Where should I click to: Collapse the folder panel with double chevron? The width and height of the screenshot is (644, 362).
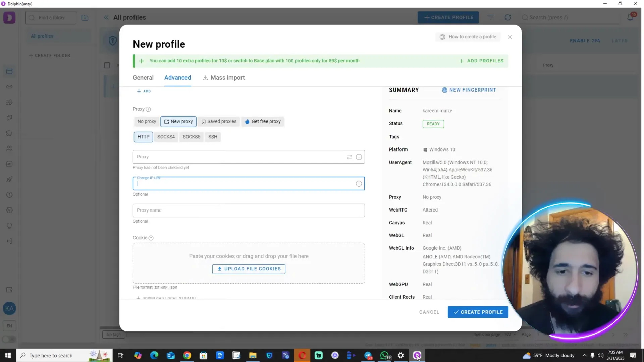coord(106,17)
